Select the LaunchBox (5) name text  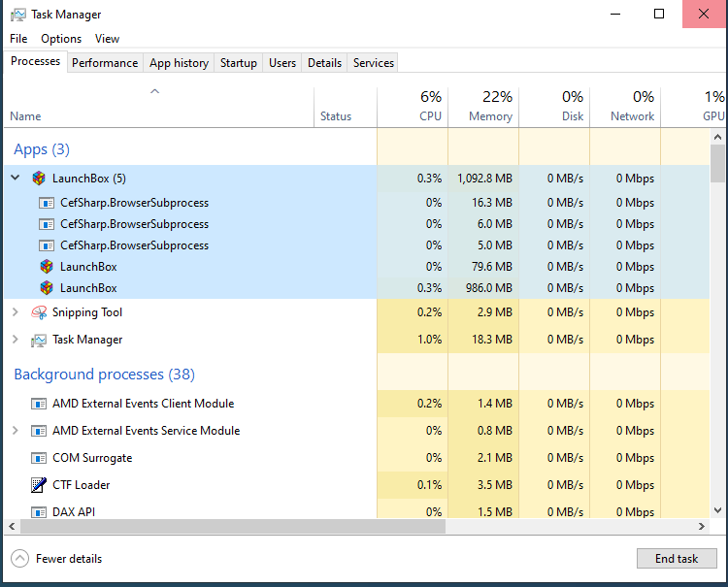(x=89, y=179)
